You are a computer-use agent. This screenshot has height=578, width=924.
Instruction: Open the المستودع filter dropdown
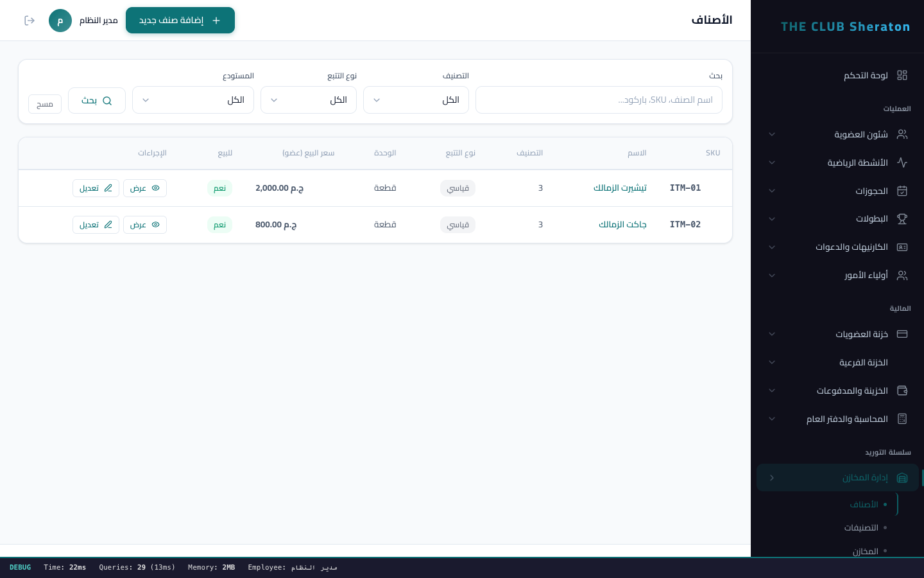click(193, 100)
